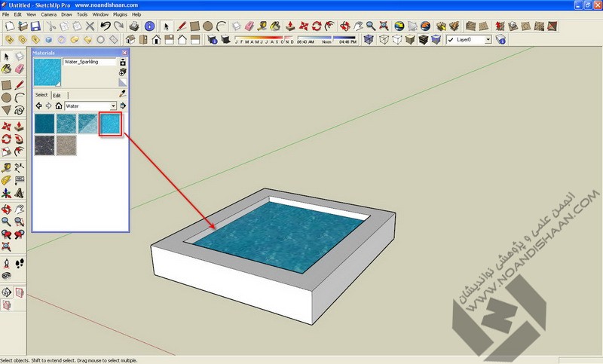Open materials Details flyout arrow
603x364 pixels.
pos(123,106)
